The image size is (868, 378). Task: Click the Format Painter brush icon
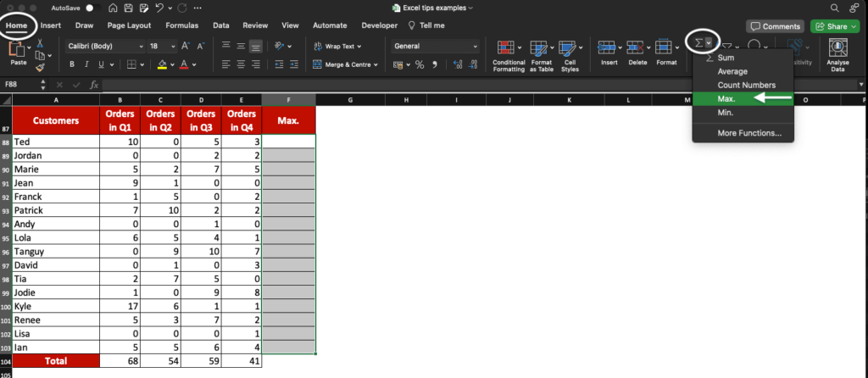click(x=40, y=67)
